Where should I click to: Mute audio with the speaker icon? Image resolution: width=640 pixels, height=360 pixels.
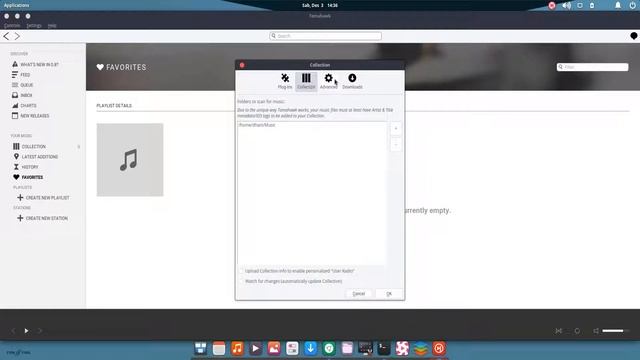pos(596,331)
